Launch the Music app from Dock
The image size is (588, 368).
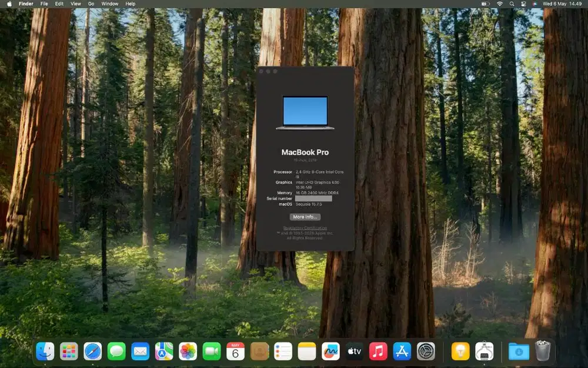point(378,352)
